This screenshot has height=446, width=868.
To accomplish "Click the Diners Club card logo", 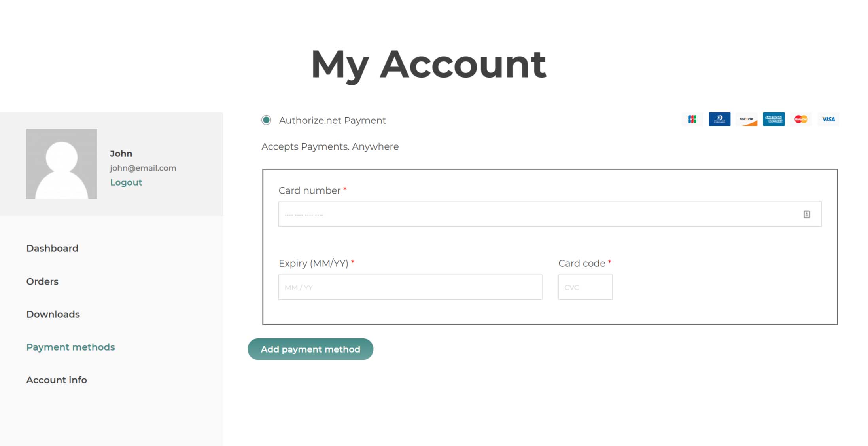I will pos(719,119).
